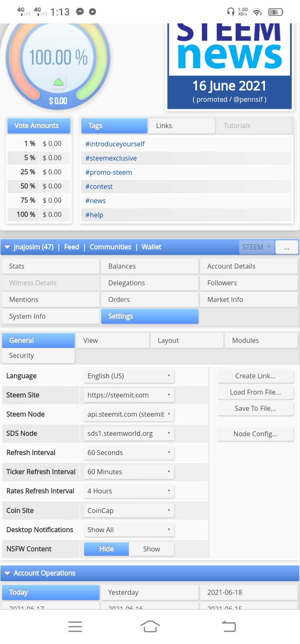
Task: Open the Steem Site dropdown
Action: point(129,395)
